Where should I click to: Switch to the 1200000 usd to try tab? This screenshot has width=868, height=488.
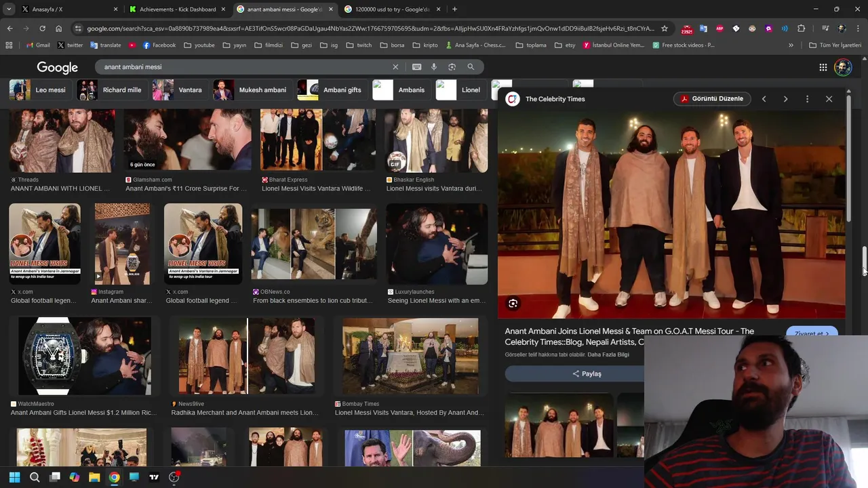pos(392,9)
